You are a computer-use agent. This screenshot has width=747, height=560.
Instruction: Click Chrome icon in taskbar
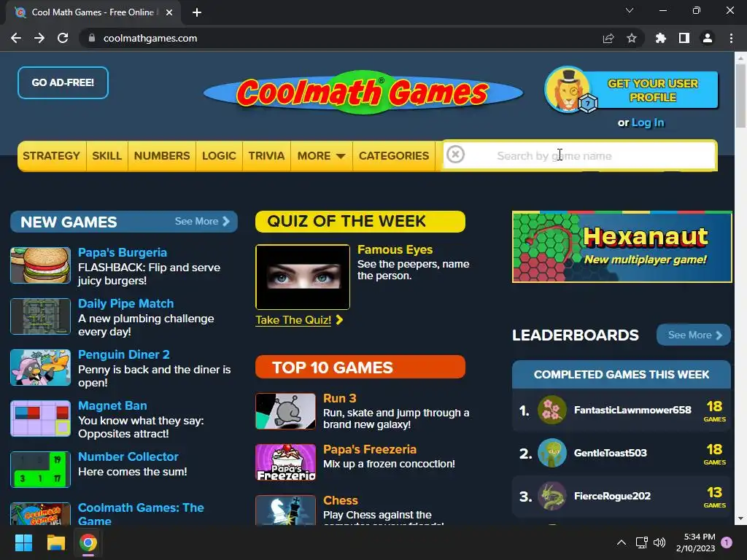(x=88, y=542)
